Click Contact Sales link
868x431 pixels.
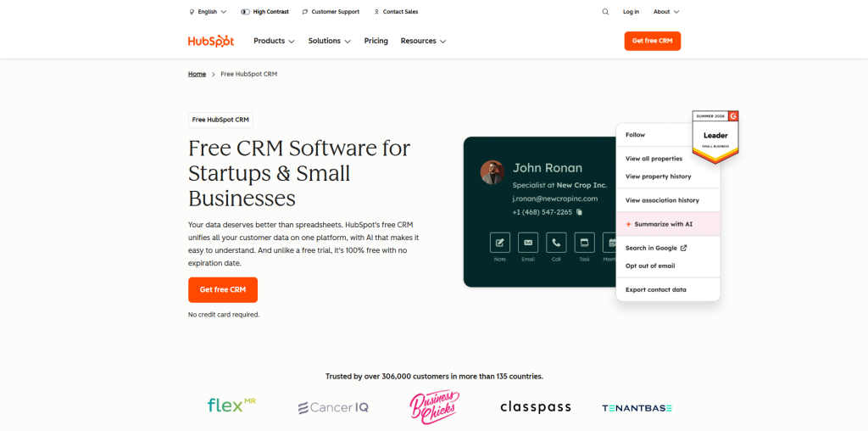[x=400, y=12]
